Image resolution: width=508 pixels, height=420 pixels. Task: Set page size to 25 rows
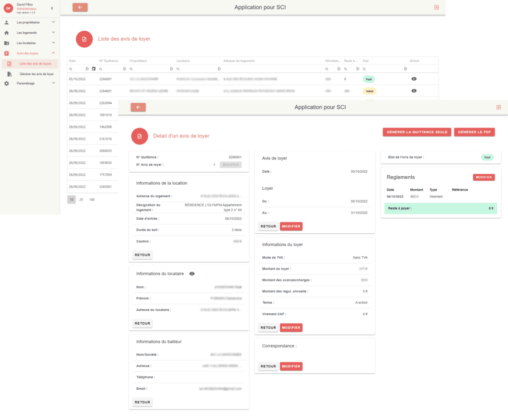(81, 200)
